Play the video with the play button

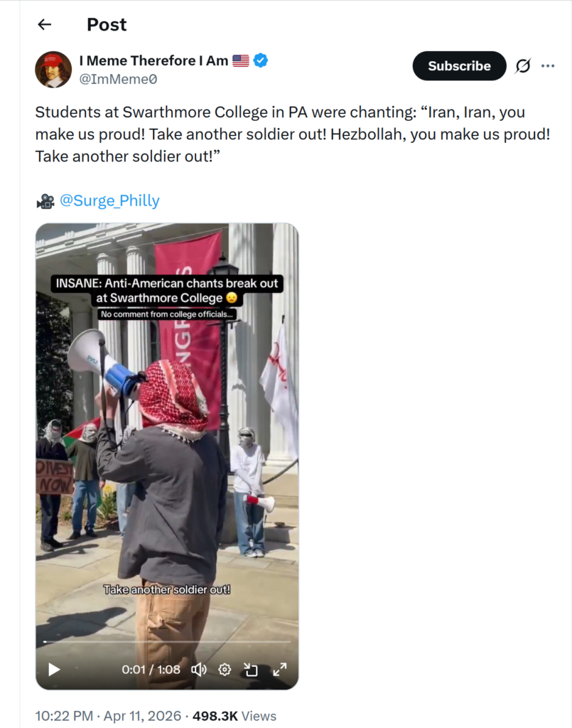pos(54,670)
